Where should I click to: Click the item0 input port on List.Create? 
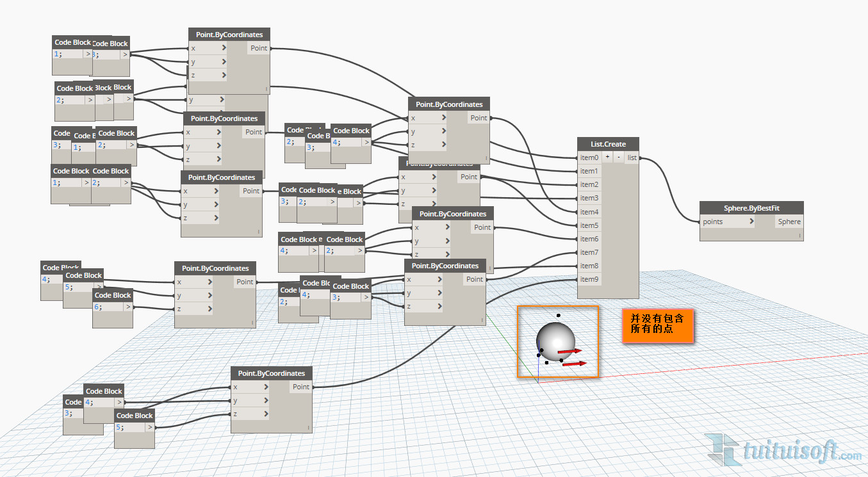589,158
